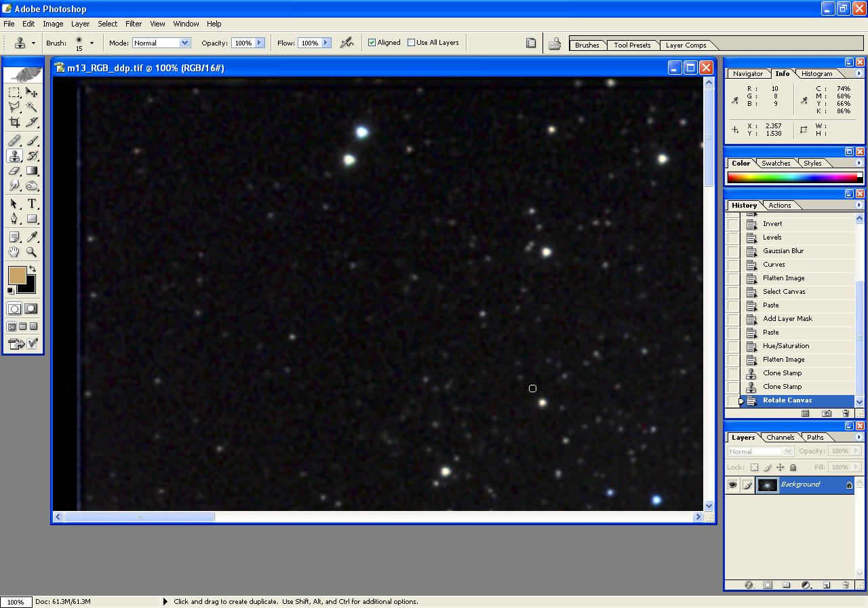Select the Zoom magnifier tool
This screenshot has height=608, width=868.
coord(31,252)
